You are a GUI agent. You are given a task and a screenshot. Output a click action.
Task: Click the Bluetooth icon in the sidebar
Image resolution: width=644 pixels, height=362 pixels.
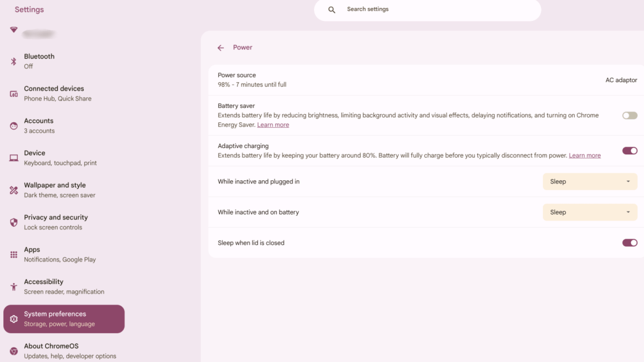[13, 61]
